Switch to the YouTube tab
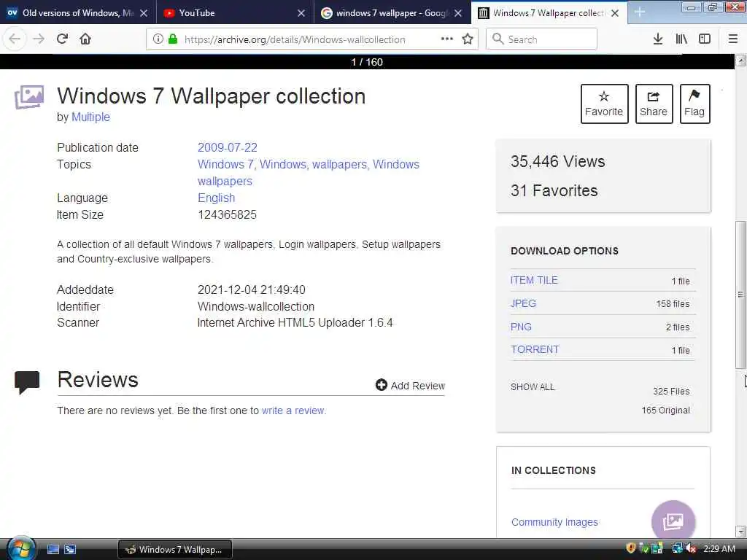Image resolution: width=747 pixels, height=560 pixels. (235, 13)
